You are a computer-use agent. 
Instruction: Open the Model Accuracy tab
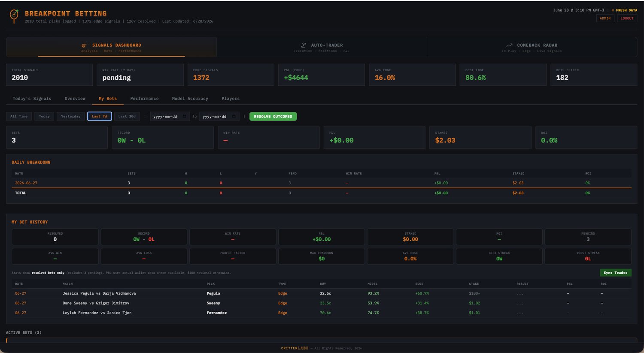190,99
